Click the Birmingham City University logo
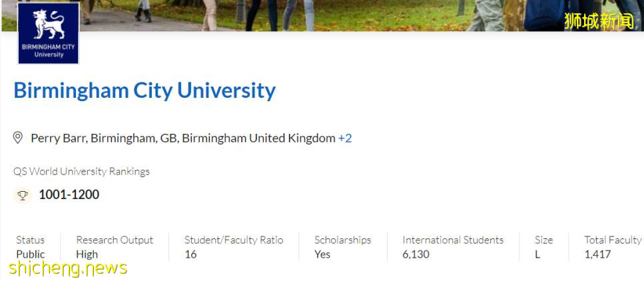 pyautogui.click(x=48, y=34)
